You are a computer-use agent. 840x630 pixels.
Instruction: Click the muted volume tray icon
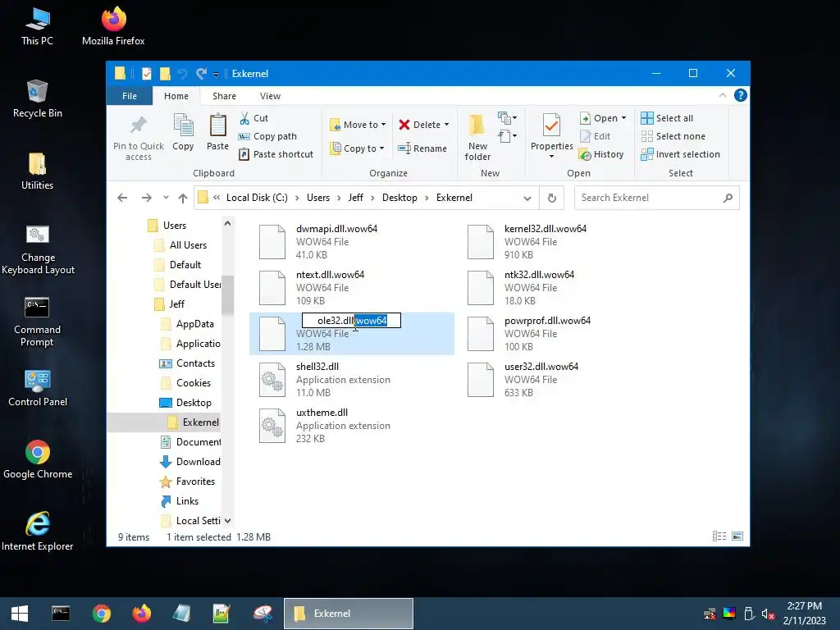[x=768, y=614]
